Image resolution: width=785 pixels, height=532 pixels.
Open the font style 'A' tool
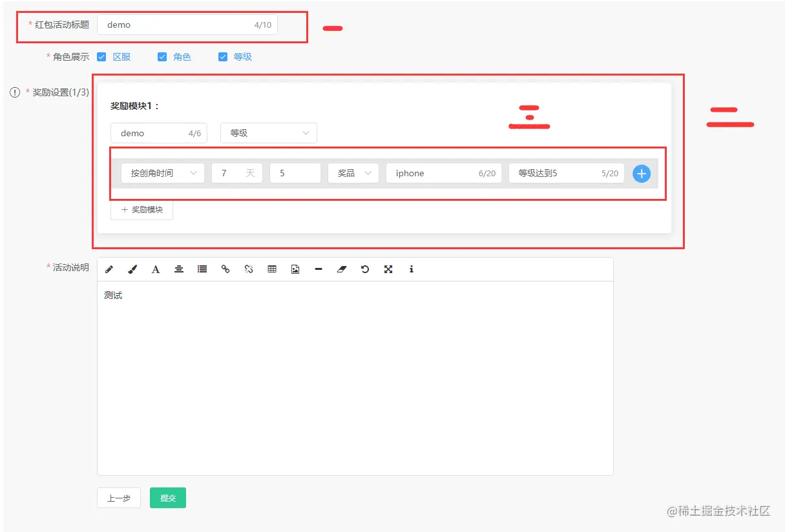tap(156, 269)
